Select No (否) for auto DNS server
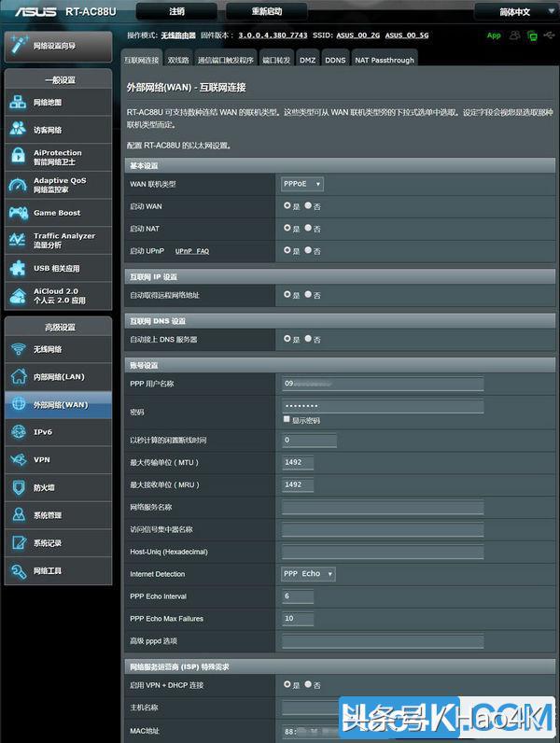The width and height of the screenshot is (560, 743). [308, 339]
